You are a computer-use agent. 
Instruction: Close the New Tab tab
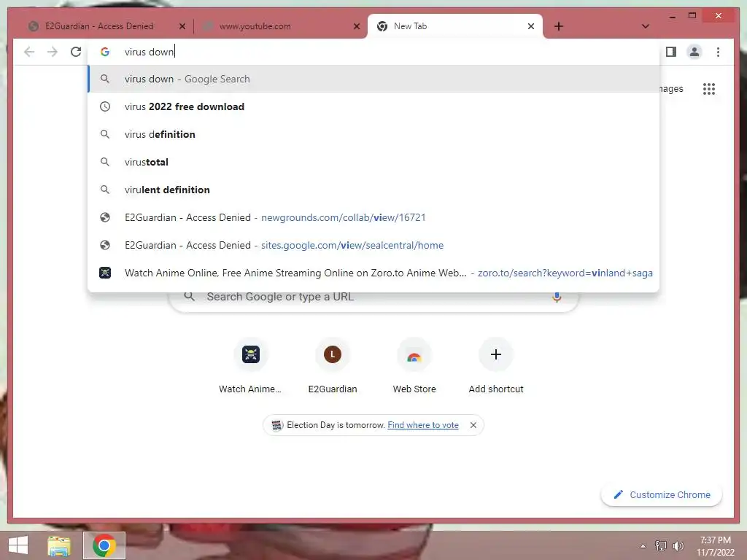[x=531, y=26]
